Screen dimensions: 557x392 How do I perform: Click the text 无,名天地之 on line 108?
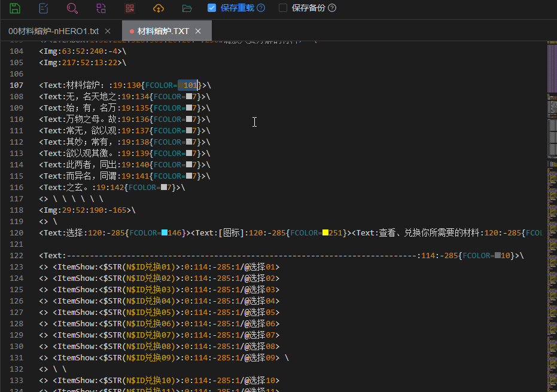tap(92, 96)
